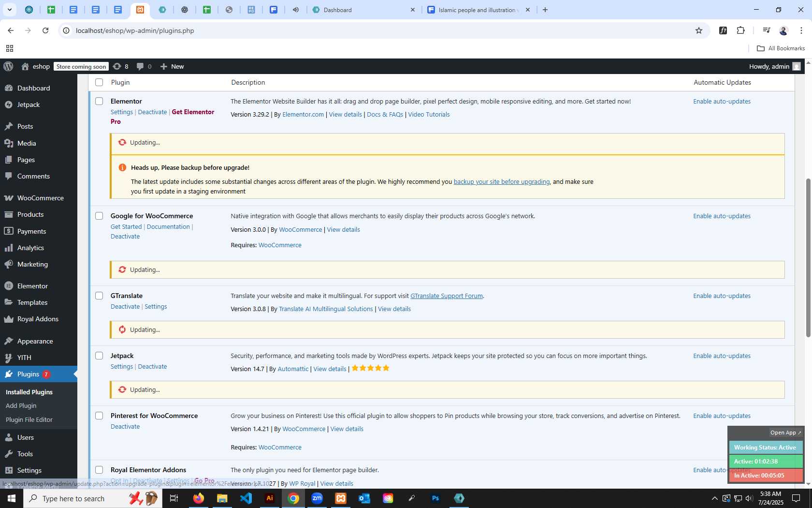View details of Pinterest for WooCommerce
This screenshot has height=508, width=812.
point(347,429)
